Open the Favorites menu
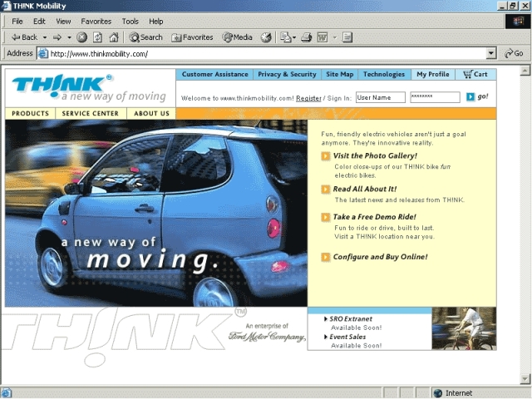The image size is (532, 399). [96, 22]
